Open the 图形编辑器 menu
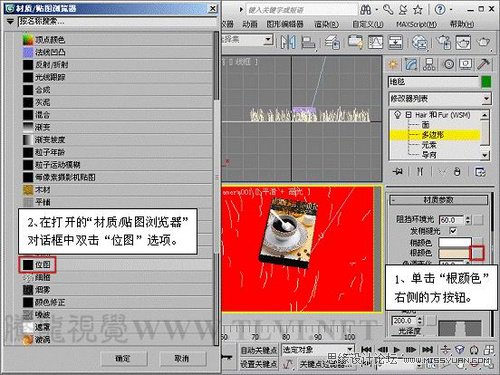The image size is (500, 375). [285, 24]
